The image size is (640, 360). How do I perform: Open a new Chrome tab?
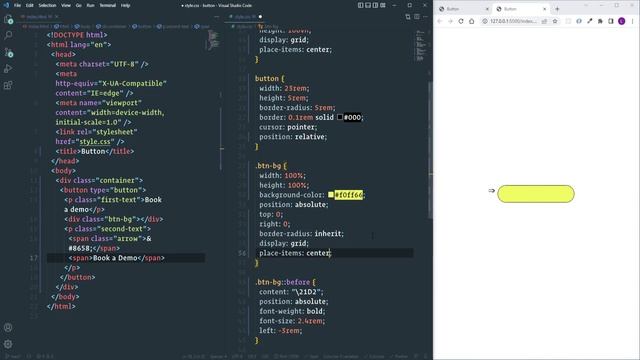tap(557, 9)
